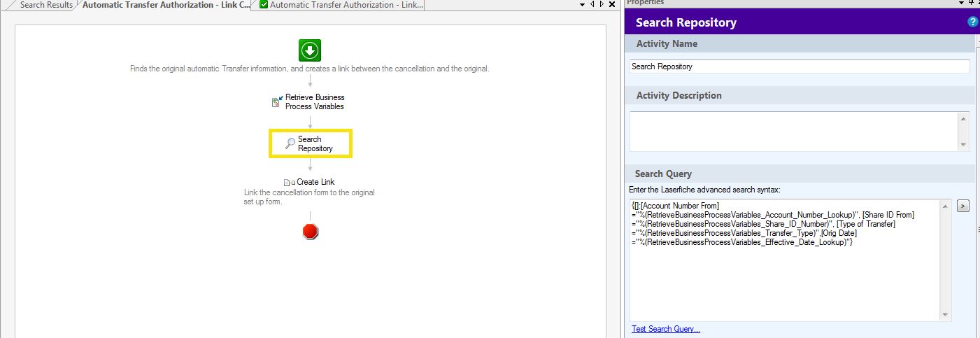Select the Search Repository magnifier icon

(x=290, y=143)
